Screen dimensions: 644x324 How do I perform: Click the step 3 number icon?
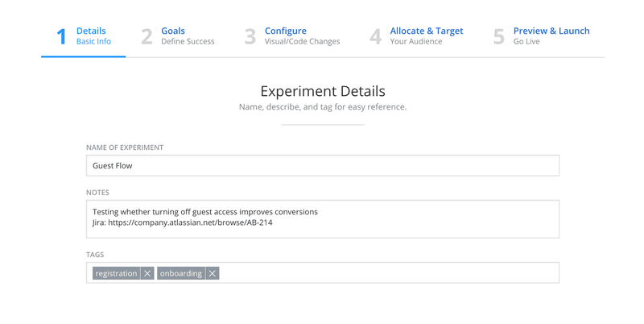pyautogui.click(x=250, y=37)
